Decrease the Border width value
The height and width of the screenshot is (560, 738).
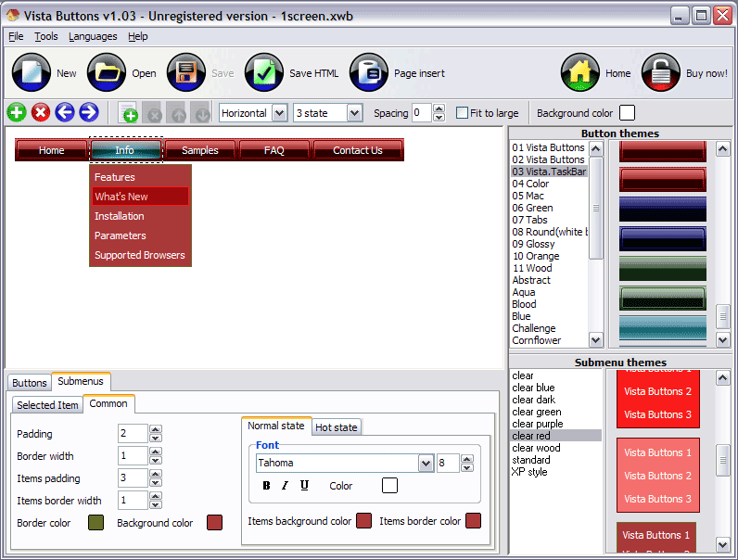click(x=156, y=460)
